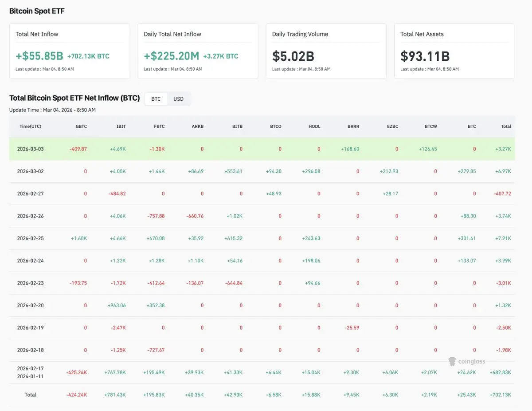Screen dimensions: 532x411
Task: Click the 2026-02-27 row date cell
Action: [x=30, y=194]
